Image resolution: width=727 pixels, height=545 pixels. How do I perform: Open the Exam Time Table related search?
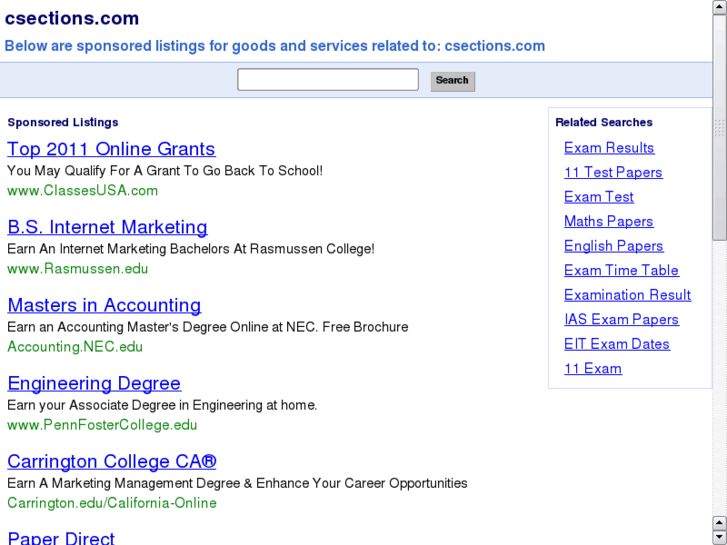tap(621, 270)
